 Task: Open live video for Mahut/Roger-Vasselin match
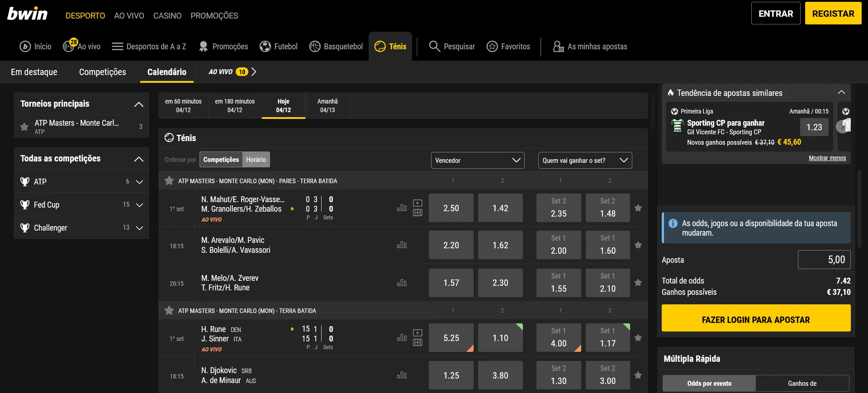point(417,203)
